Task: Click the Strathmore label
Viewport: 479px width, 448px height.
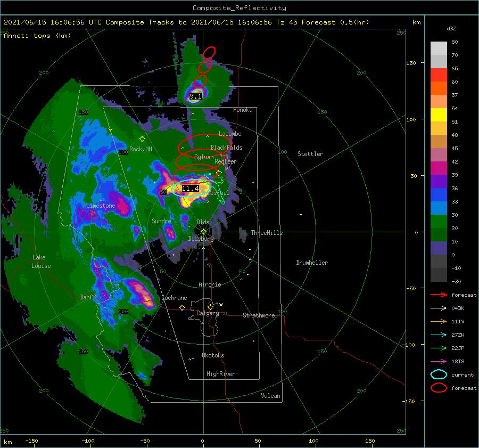Action: click(x=259, y=315)
